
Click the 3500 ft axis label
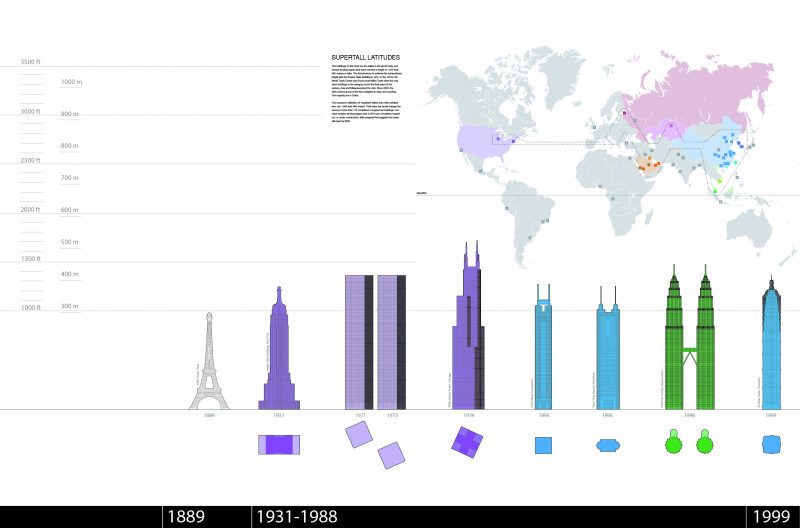[x=31, y=62]
